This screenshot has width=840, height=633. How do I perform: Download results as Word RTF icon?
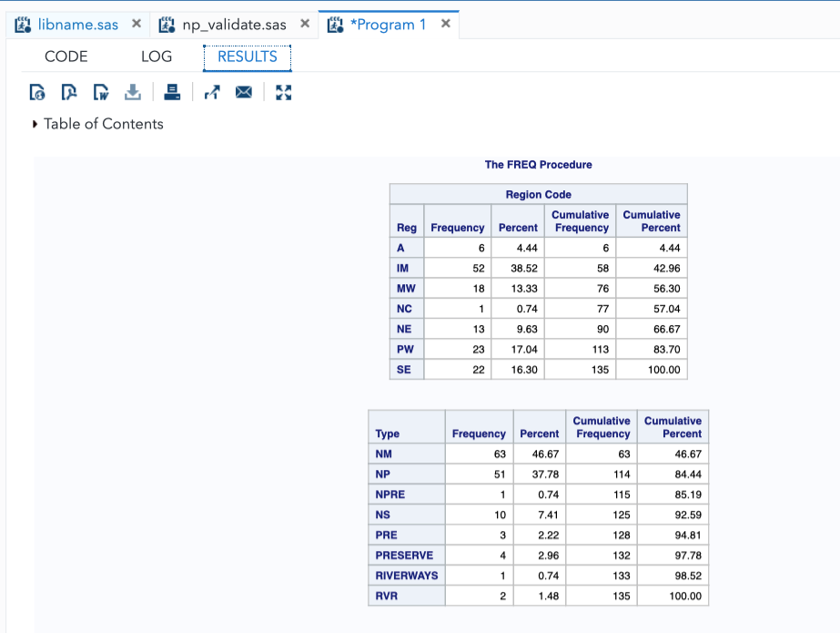101,91
